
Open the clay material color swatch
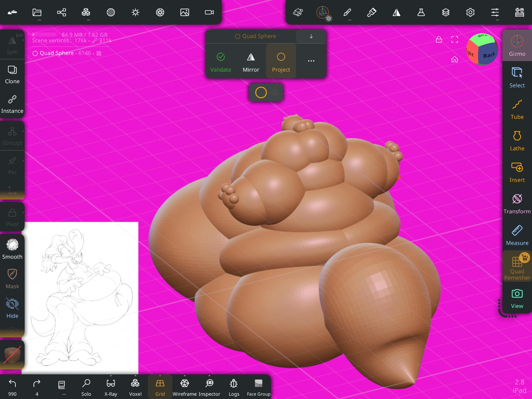(12, 355)
